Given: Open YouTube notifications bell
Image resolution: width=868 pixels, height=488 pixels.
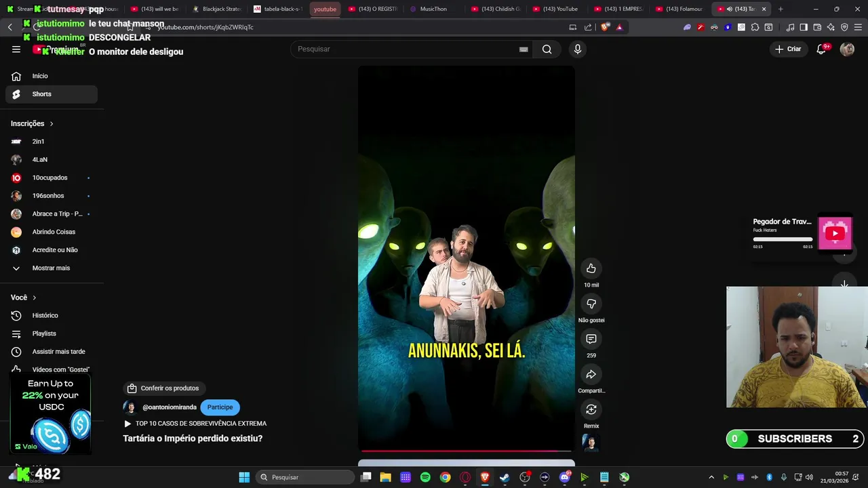Looking at the screenshot, I should tap(821, 49).
